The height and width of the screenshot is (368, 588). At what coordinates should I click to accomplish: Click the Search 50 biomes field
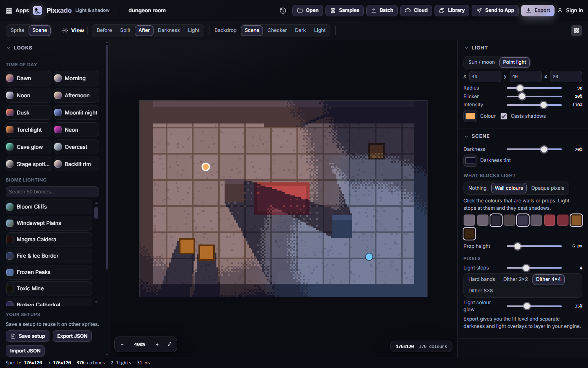(x=52, y=192)
